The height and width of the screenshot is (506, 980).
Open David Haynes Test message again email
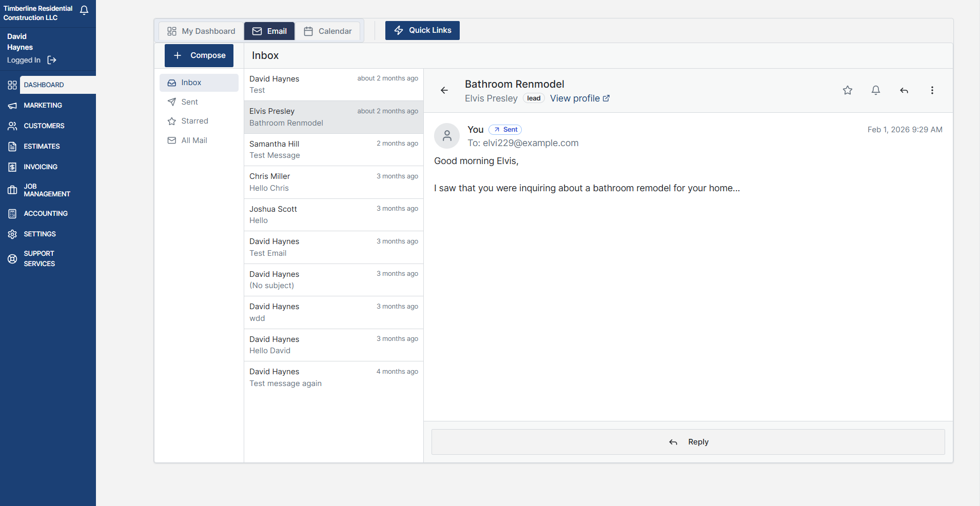click(334, 378)
